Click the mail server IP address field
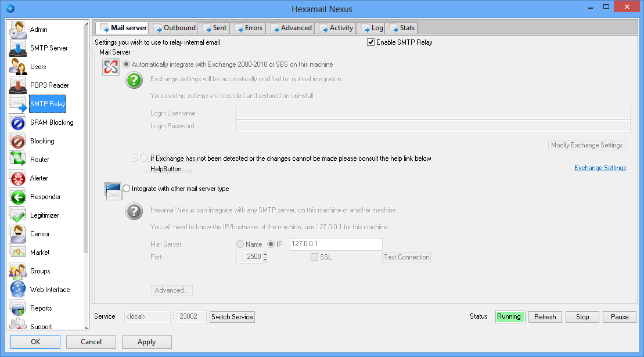Image resolution: width=644 pixels, height=357 pixels. 336,244
